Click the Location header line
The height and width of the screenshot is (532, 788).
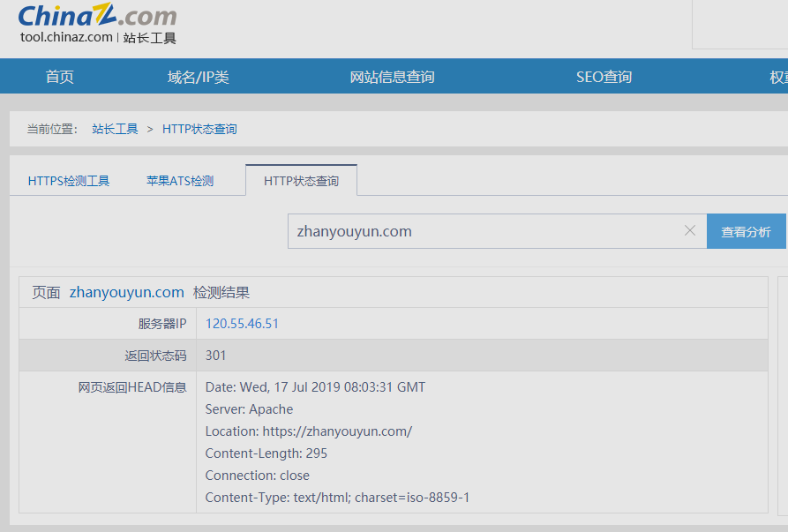(x=308, y=431)
